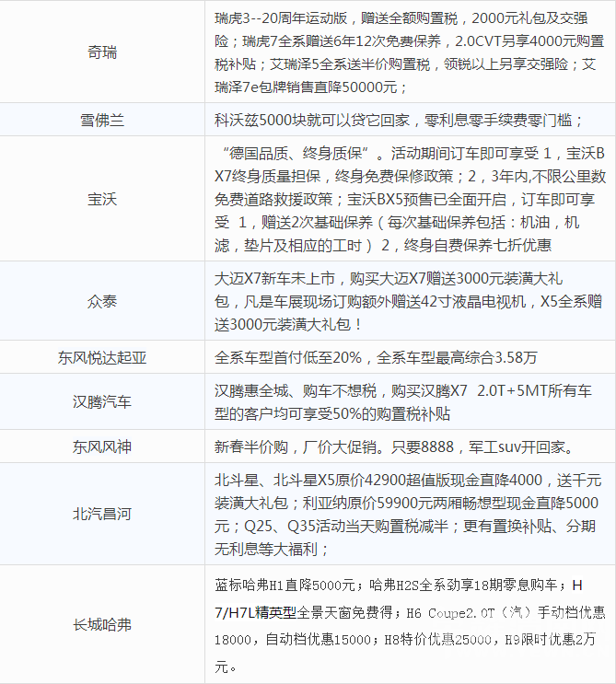Click the 长城哈弗 brand cell

pos(102,624)
